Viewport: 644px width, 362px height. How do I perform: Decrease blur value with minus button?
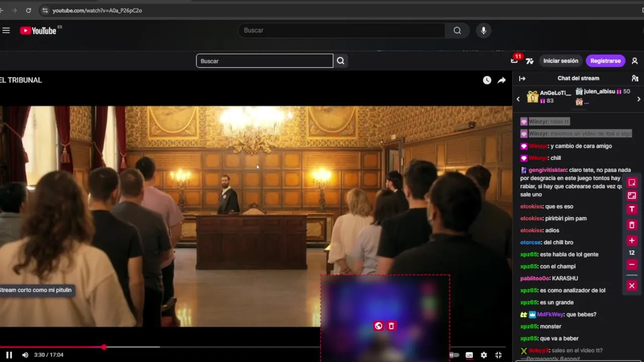[632, 264]
